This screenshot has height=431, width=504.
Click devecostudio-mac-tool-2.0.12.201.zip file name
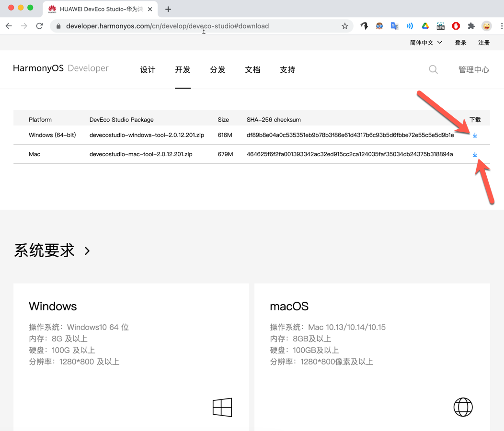tap(141, 154)
